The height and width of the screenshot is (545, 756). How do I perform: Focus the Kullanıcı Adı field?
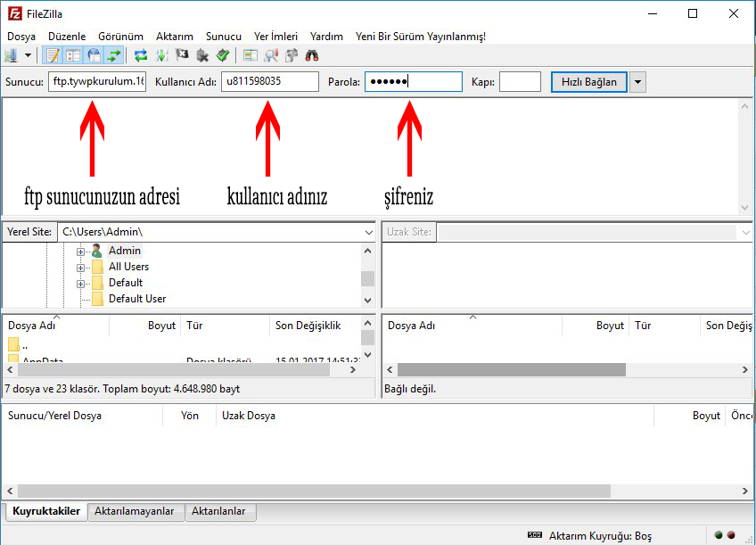click(x=270, y=81)
